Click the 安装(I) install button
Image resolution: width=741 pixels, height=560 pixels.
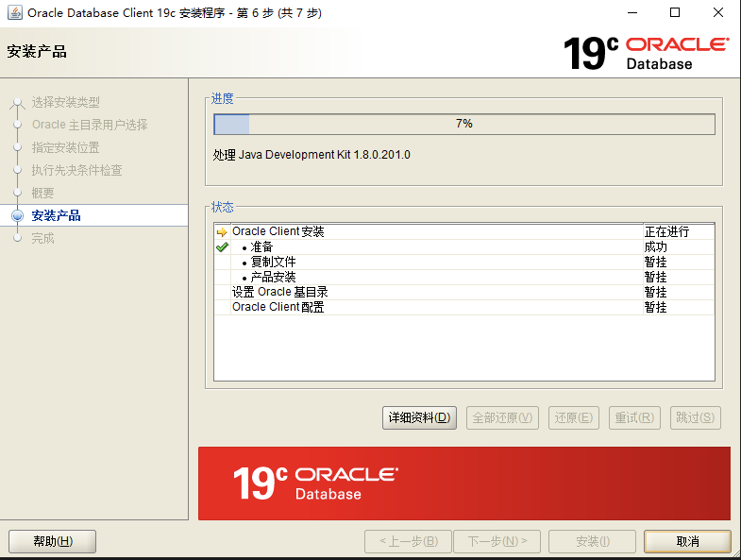pos(592,541)
